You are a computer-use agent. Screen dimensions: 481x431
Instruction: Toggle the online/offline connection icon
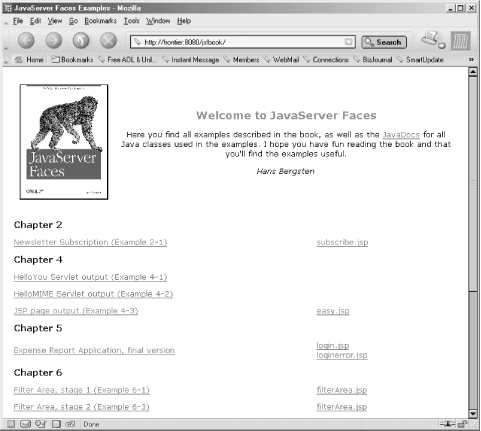coord(447,424)
